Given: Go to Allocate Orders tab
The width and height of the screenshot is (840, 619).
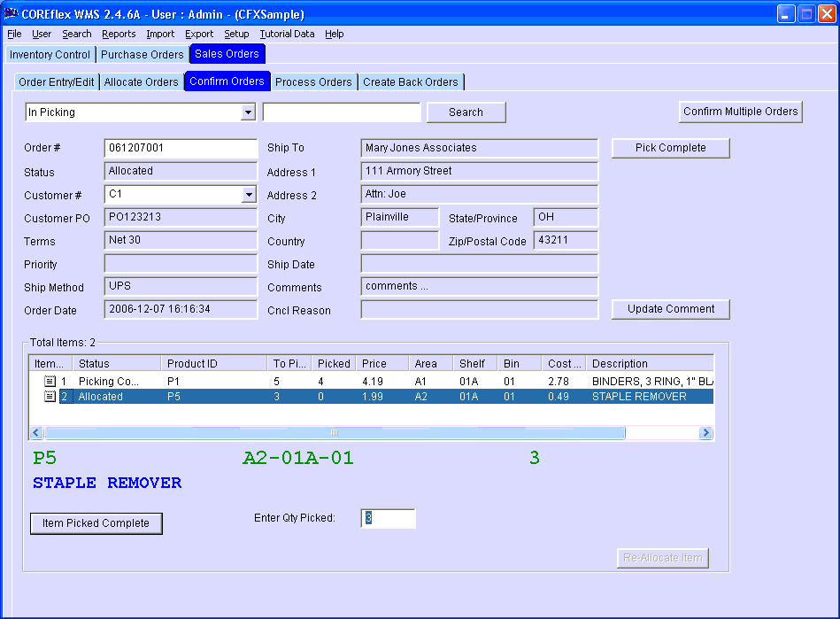Looking at the screenshot, I should coord(141,82).
